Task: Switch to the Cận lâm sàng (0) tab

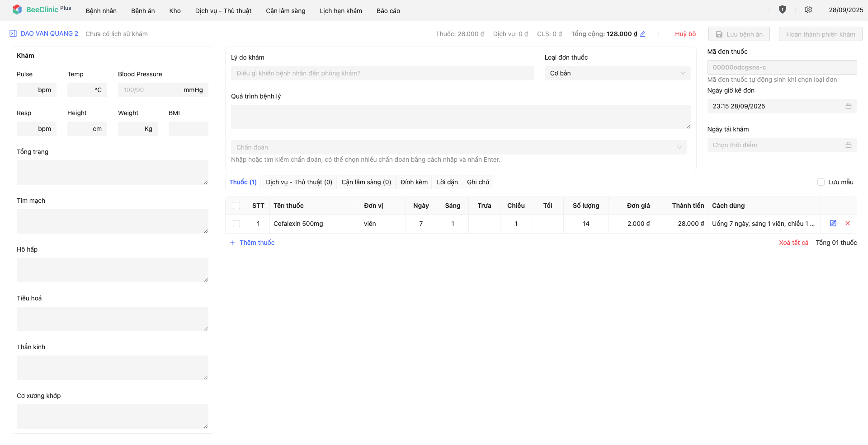Action: click(366, 183)
